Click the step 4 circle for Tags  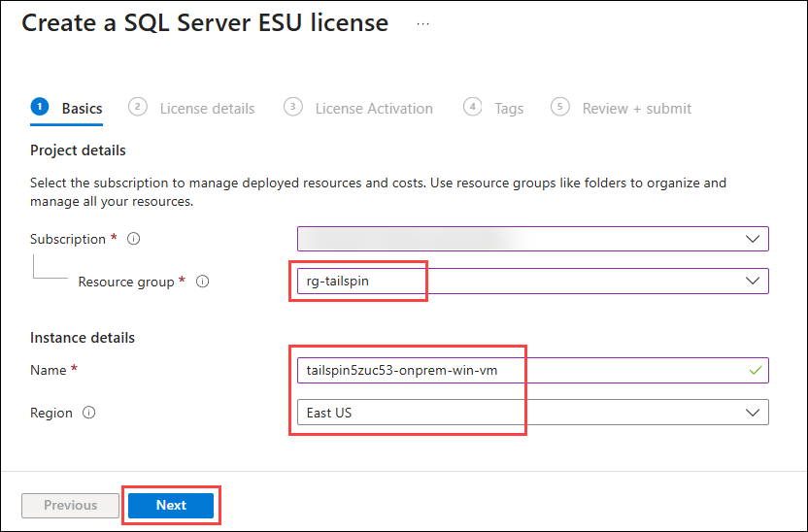(473, 107)
